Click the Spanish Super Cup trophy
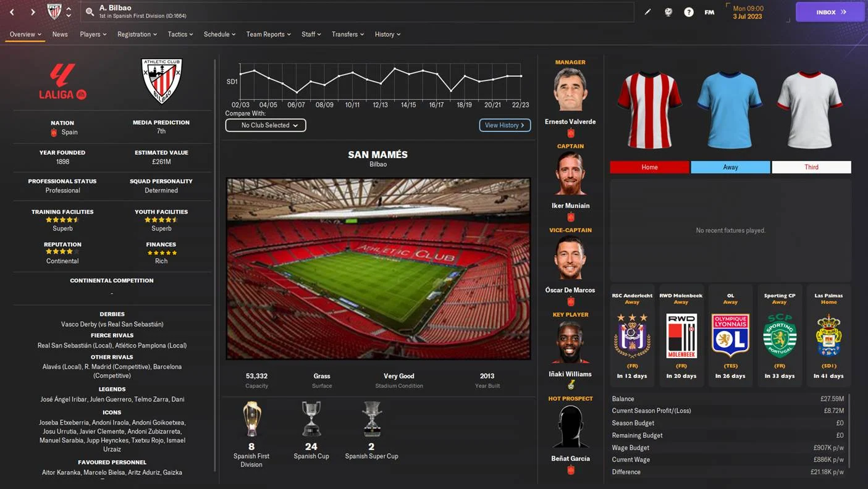Image resolution: width=868 pixels, height=489 pixels. 371,419
